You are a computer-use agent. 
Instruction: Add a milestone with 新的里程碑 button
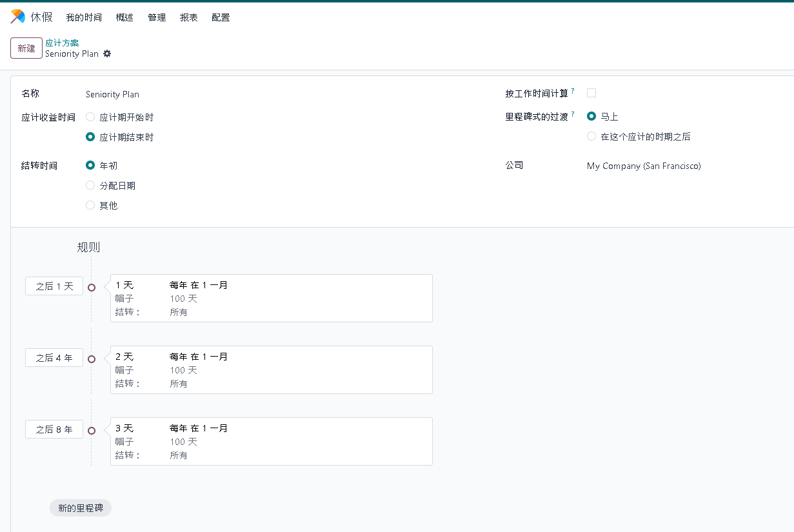click(81, 508)
